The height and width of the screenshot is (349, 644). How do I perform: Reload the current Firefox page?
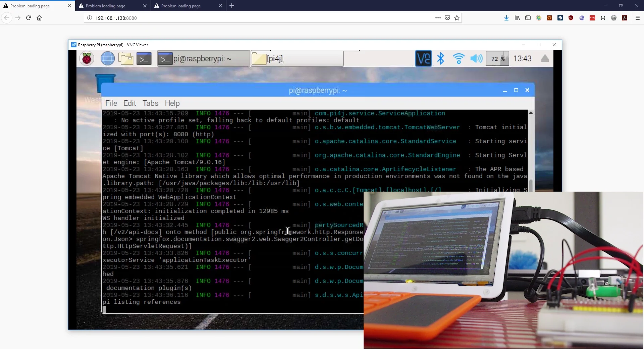pos(29,18)
